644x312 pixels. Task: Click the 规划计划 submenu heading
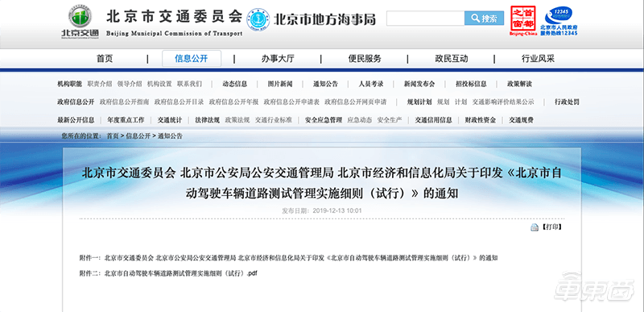(x=419, y=102)
